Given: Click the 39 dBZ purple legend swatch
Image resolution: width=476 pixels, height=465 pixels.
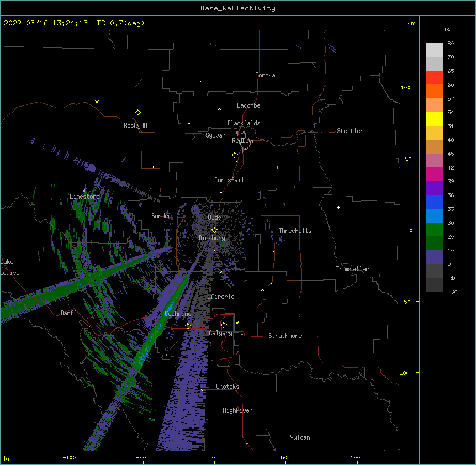Looking at the screenshot, I should (x=434, y=188).
